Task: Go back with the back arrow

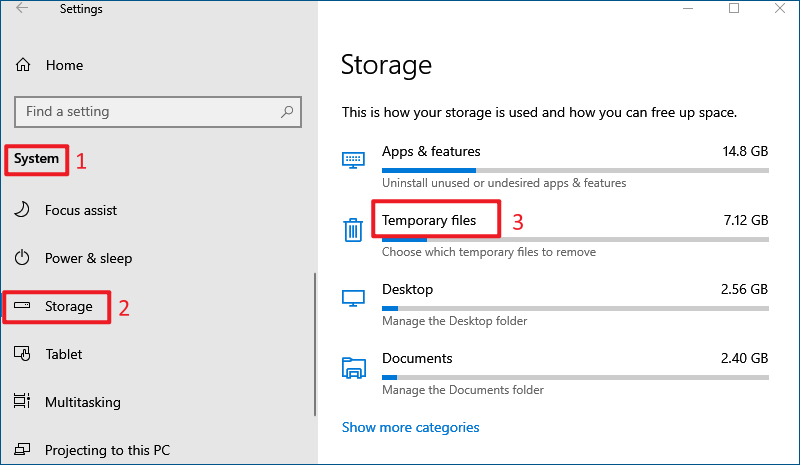Action: [x=21, y=8]
